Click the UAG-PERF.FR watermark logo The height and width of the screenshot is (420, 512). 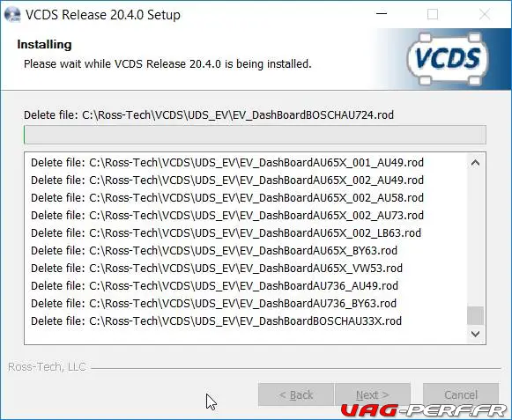point(425,410)
